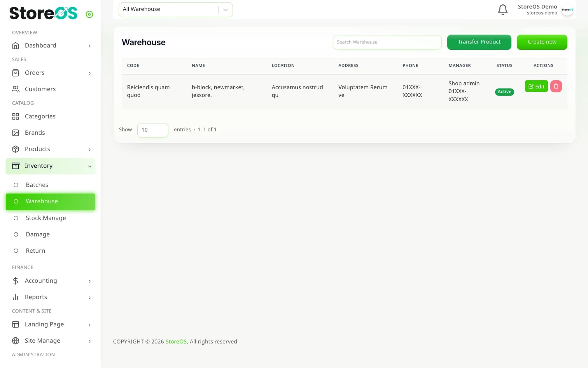
Task: Focus the Search Warehouse field
Action: coord(387,42)
